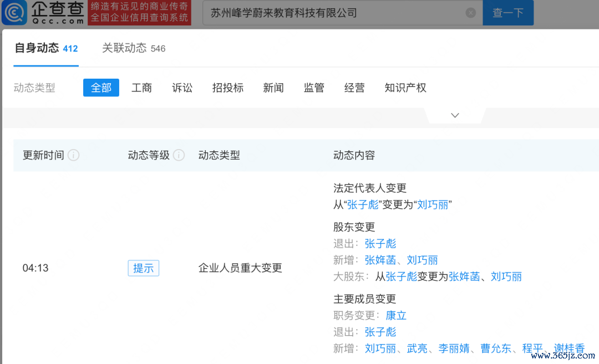Open 张子彪 link in 法定代表人变更
This screenshot has width=599, height=364.
(363, 205)
